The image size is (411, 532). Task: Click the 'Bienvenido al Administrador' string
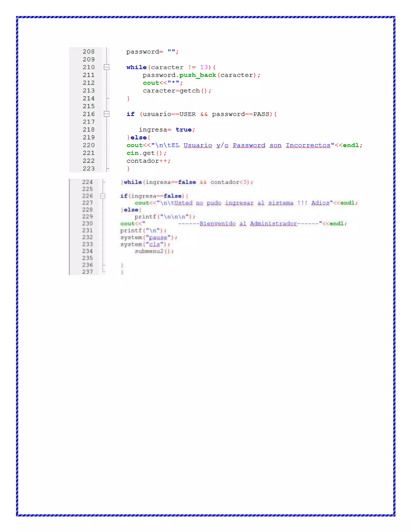pos(248,224)
